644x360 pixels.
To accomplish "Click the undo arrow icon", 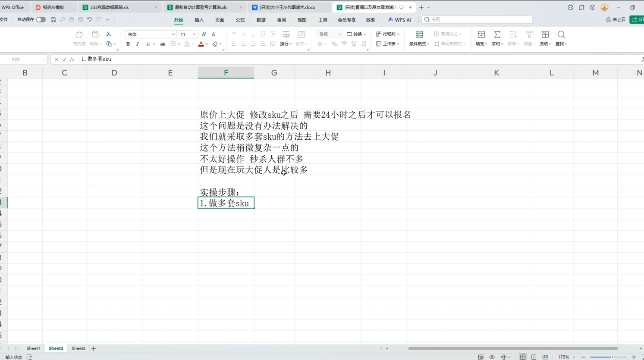I will tap(89, 19).
